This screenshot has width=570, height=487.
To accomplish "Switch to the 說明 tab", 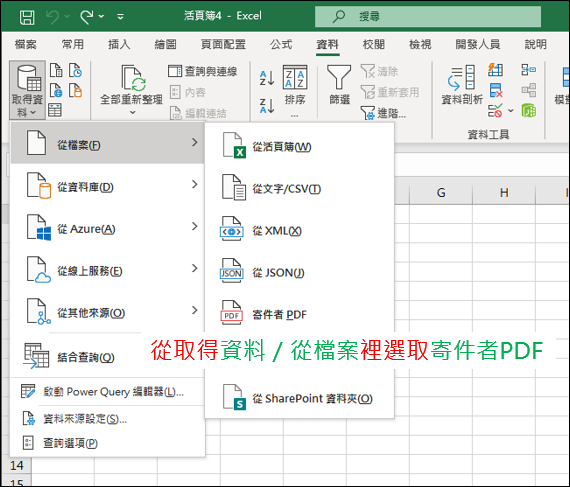I will pyautogui.click(x=535, y=44).
